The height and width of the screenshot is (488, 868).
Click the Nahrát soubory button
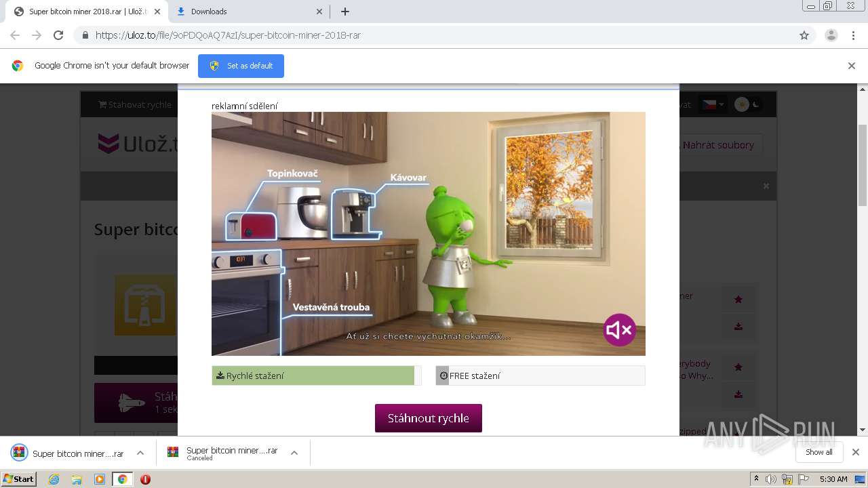(717, 145)
